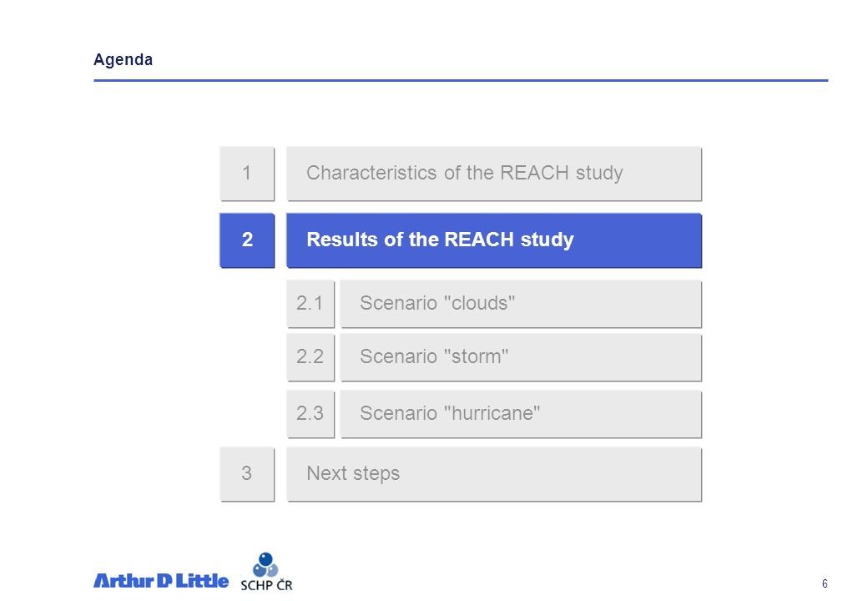Click the highlighted number 2 box
This screenshot has height=601, width=868.
(x=247, y=240)
